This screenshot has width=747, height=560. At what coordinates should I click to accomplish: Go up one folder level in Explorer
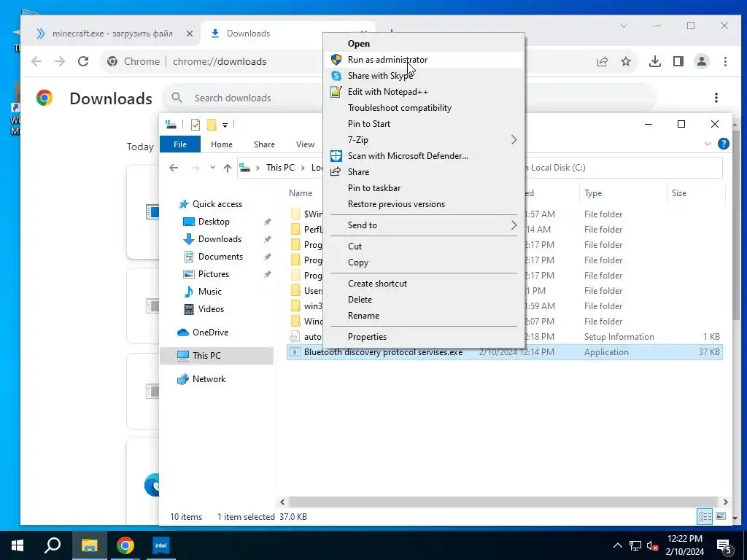coord(228,168)
